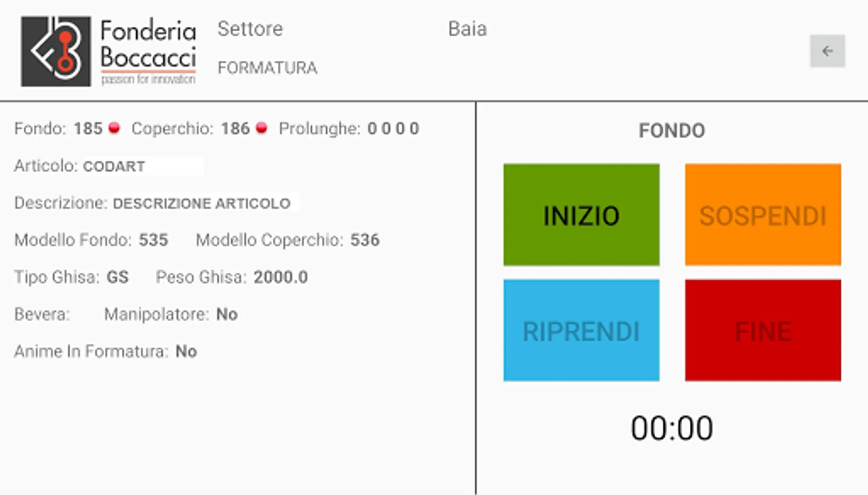Click the Fonderia Boccacci logo icon
This screenshot has height=495, width=868.
[56, 51]
